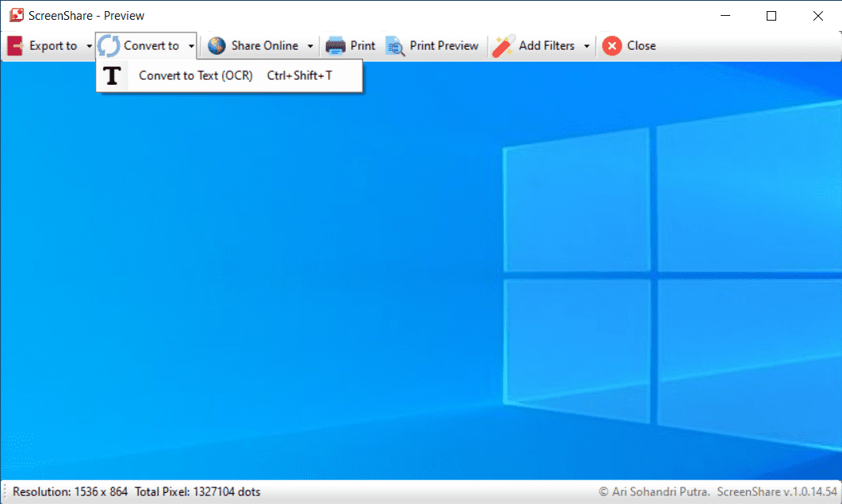Open the Export to dropdown arrow
Viewport: 842px width, 504px height.
click(x=89, y=46)
